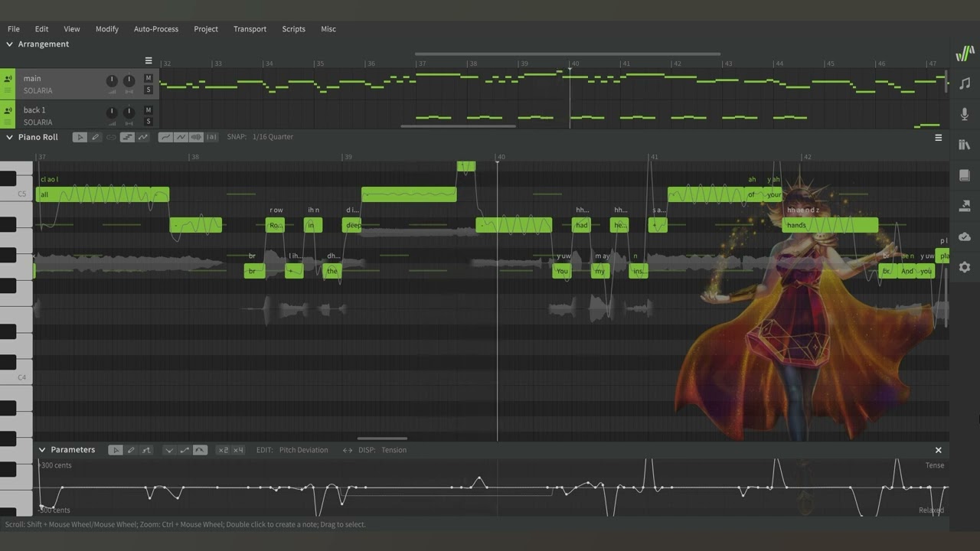Choose the sharp-curve interpolation mode in Parameters
Viewport: 980px width, 551px height.
(169, 450)
